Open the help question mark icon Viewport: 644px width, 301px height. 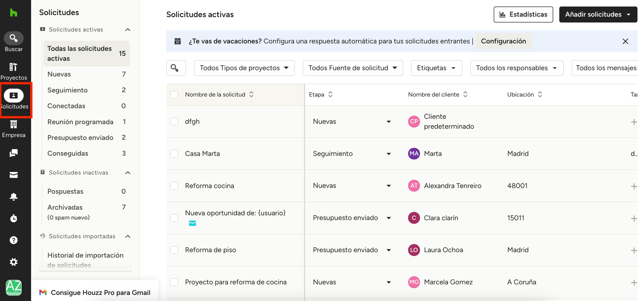pos(14,240)
